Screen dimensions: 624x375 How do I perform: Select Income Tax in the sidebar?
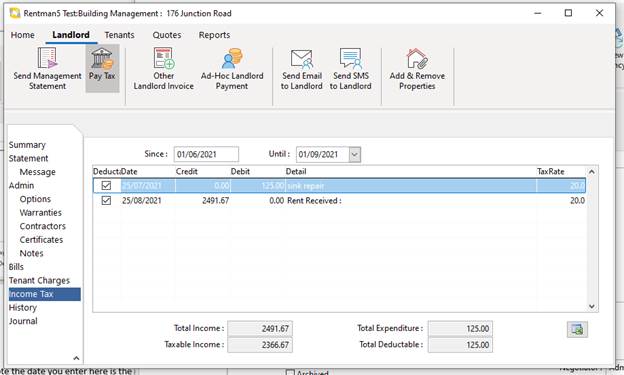pos(45,294)
